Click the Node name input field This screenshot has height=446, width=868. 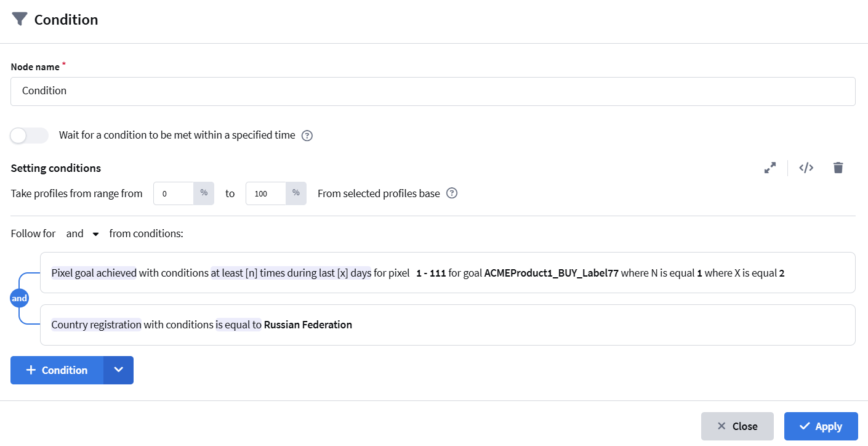tap(433, 91)
